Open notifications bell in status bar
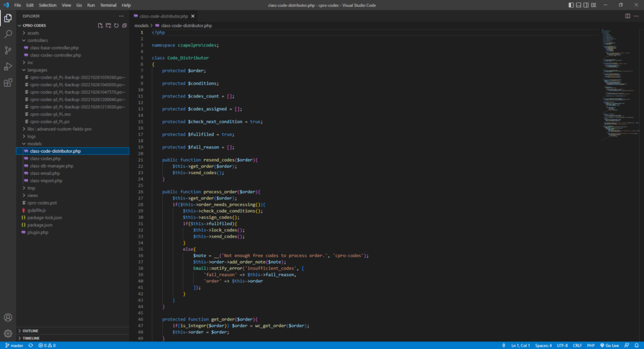Viewport: 644px width, 349px height. [636, 345]
